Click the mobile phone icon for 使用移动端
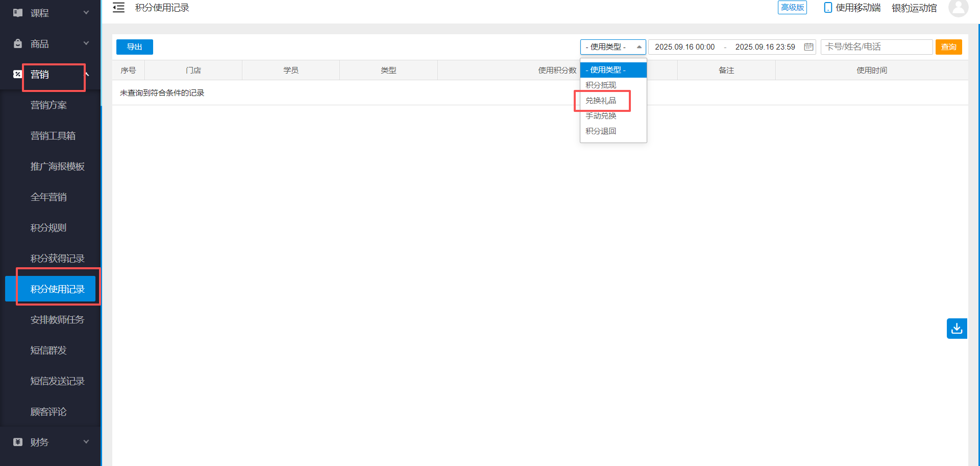This screenshot has height=466, width=980. [827, 8]
